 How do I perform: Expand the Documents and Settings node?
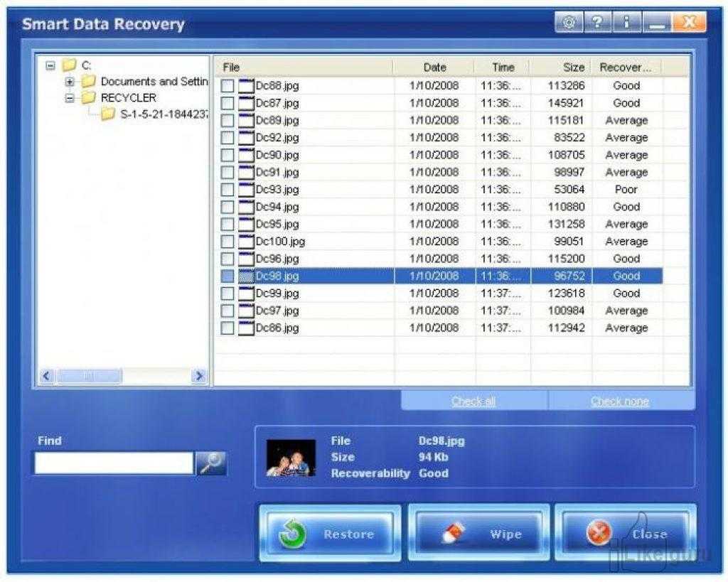pyautogui.click(x=70, y=82)
